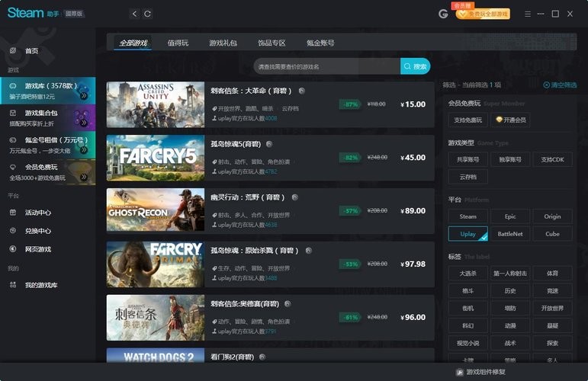Toggle the Epic platform filter
This screenshot has width=588, height=381.
tap(510, 216)
